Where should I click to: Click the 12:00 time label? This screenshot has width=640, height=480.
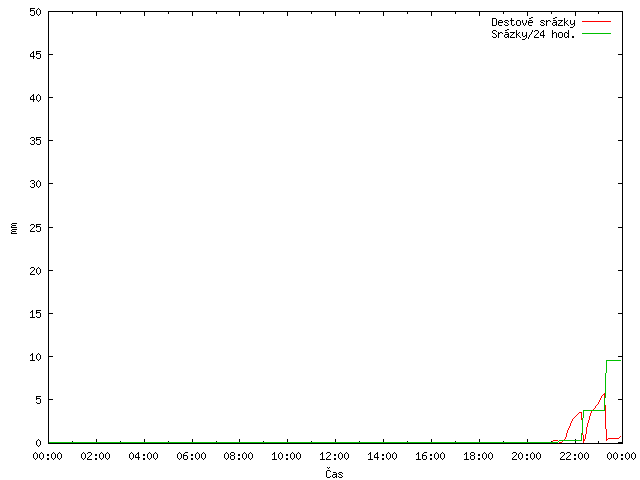tap(334, 456)
